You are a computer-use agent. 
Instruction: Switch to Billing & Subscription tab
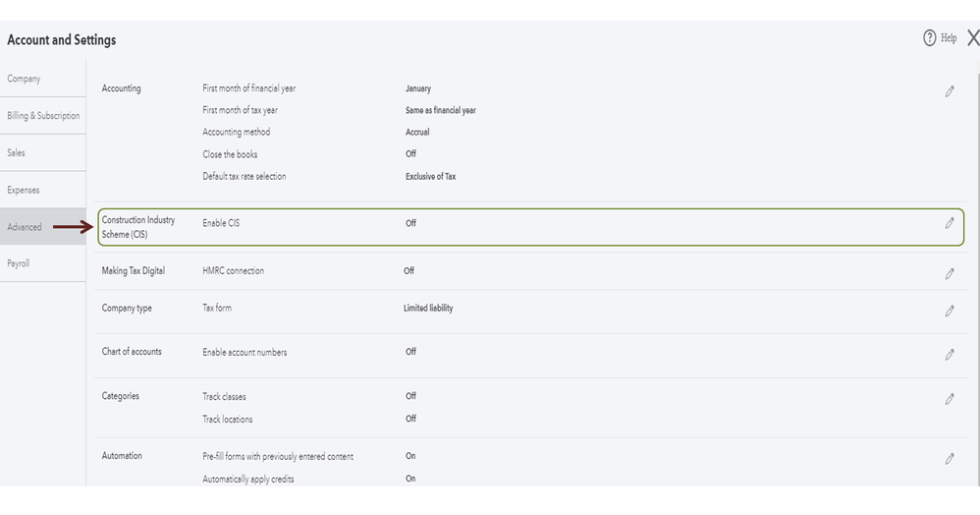(x=43, y=116)
